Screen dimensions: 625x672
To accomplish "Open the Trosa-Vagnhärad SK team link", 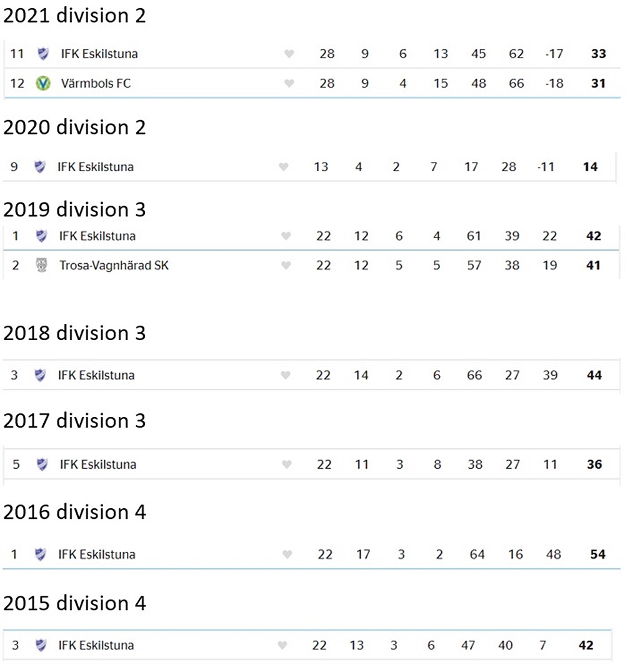I will pos(114,265).
